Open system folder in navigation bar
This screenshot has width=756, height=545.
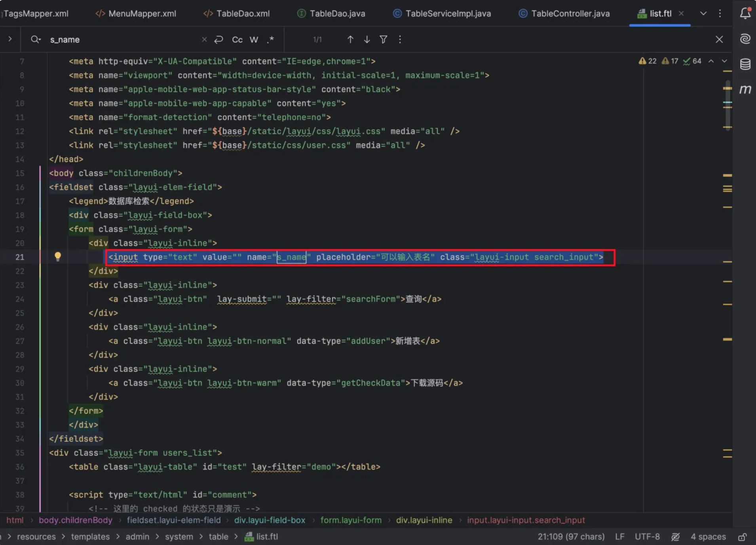(x=179, y=537)
